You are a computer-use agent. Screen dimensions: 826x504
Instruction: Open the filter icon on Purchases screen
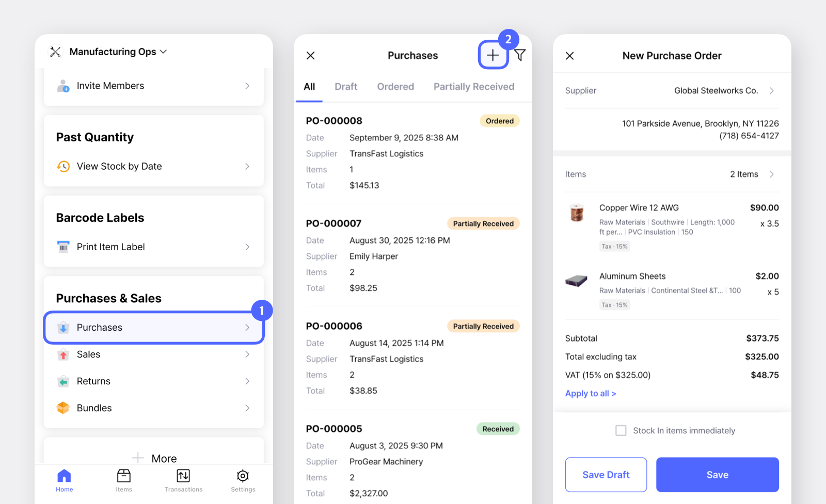coord(520,55)
